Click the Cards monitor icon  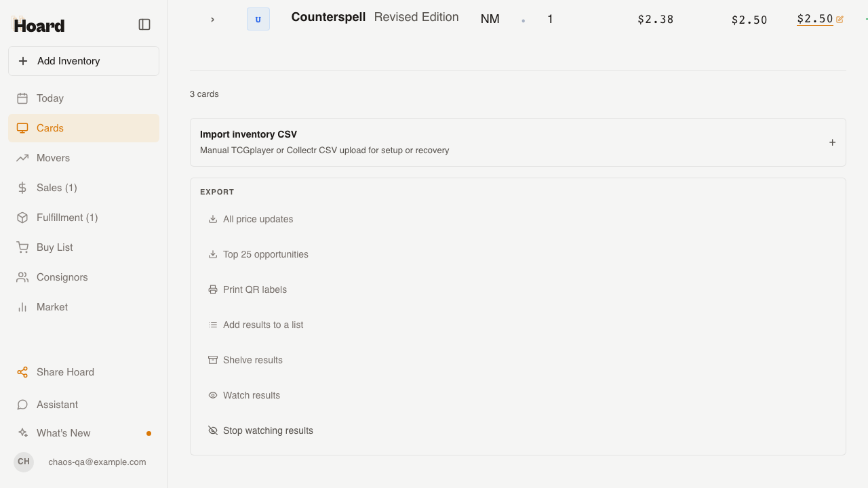click(22, 128)
